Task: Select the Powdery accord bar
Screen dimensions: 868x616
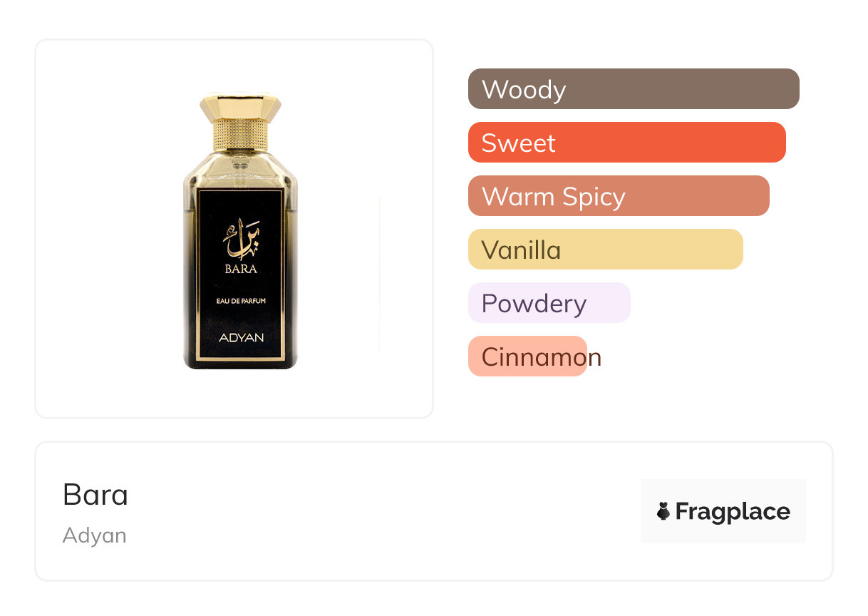Action: coord(549,303)
